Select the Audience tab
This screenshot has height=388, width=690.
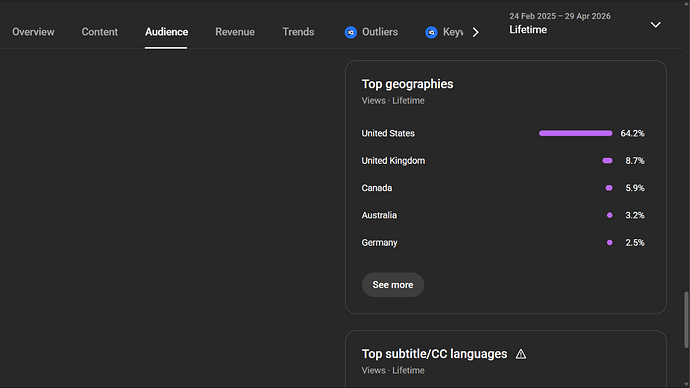(x=166, y=32)
